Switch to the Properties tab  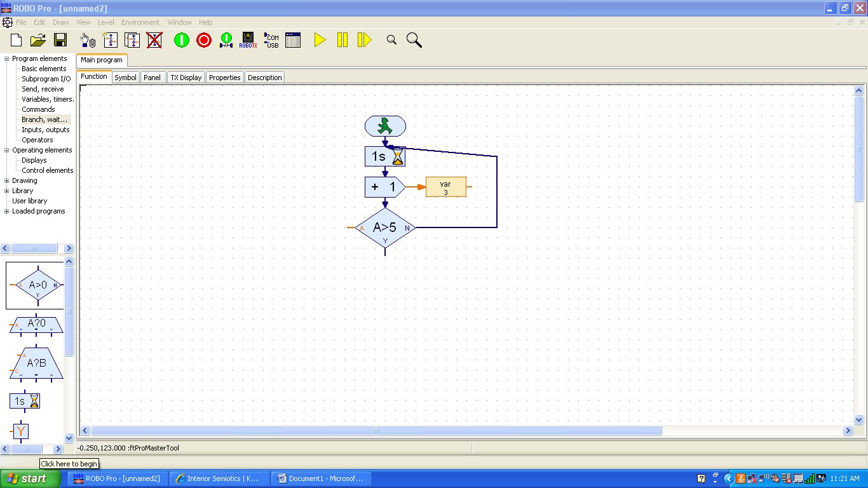pos(225,78)
